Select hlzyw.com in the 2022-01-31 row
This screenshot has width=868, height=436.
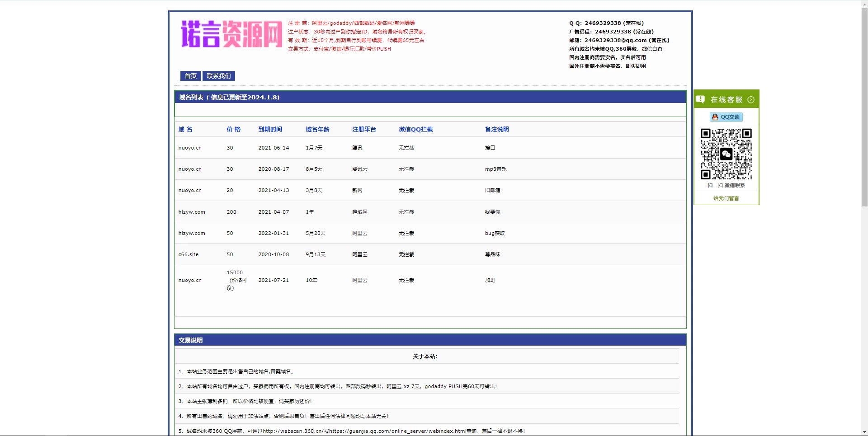tap(192, 233)
